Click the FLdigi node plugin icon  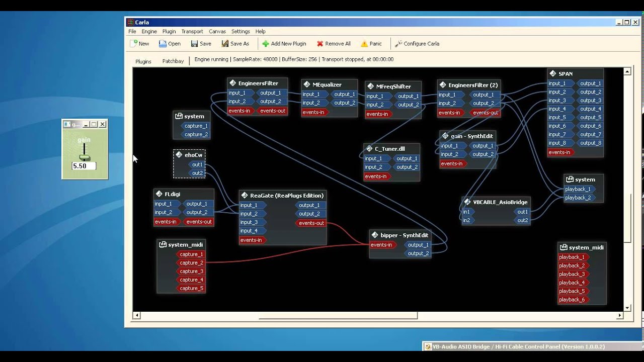pos(159,194)
